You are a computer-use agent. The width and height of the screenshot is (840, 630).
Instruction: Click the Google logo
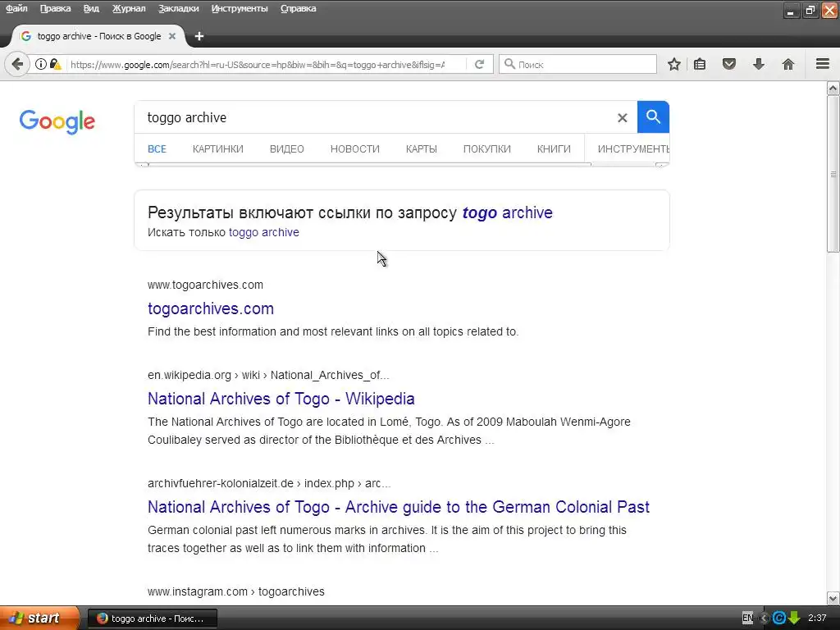(x=57, y=121)
